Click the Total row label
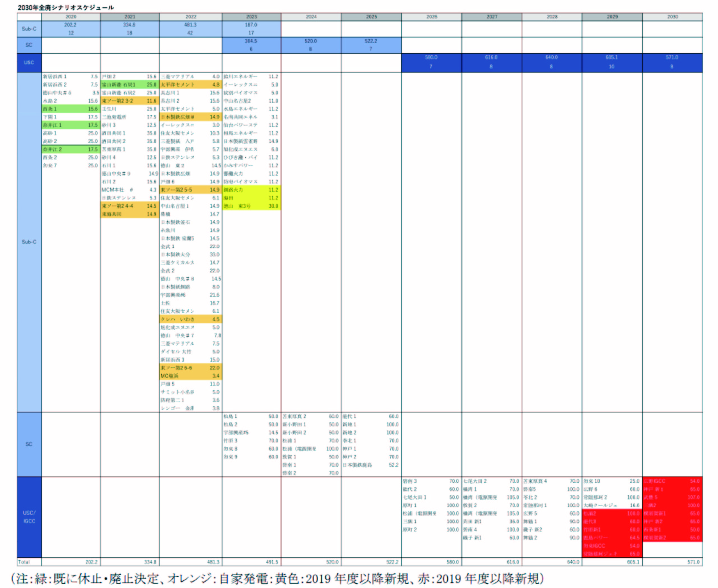Image resolution: width=718 pixels, height=588 pixels. coord(24,562)
